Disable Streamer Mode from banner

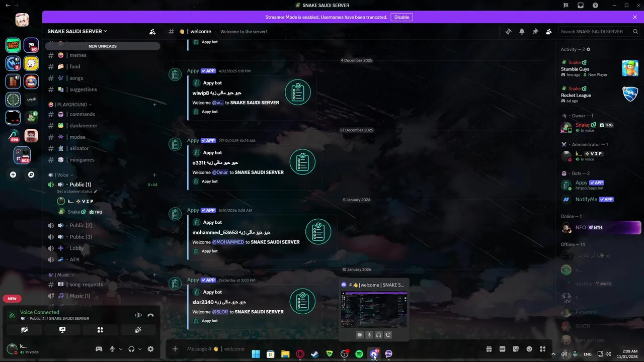pos(401,17)
